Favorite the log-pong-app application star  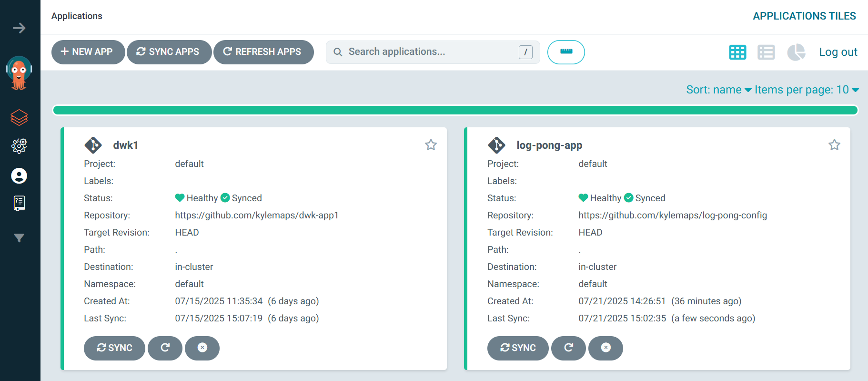coord(834,145)
